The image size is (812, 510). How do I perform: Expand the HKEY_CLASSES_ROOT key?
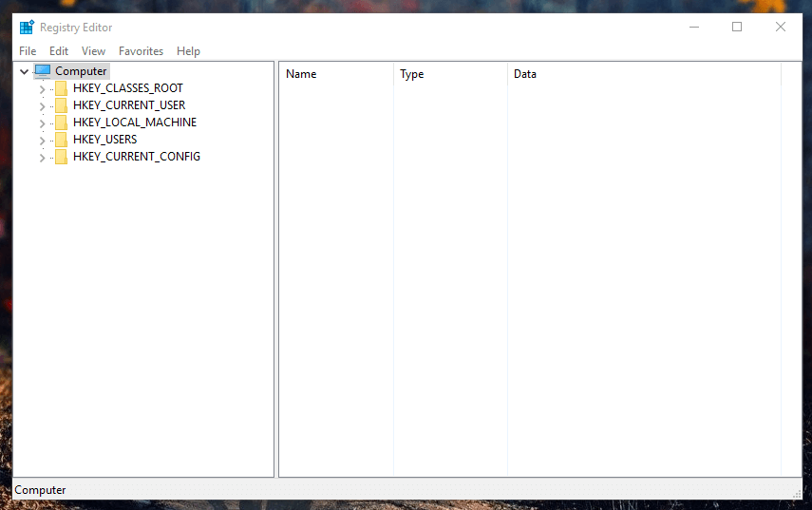point(43,89)
